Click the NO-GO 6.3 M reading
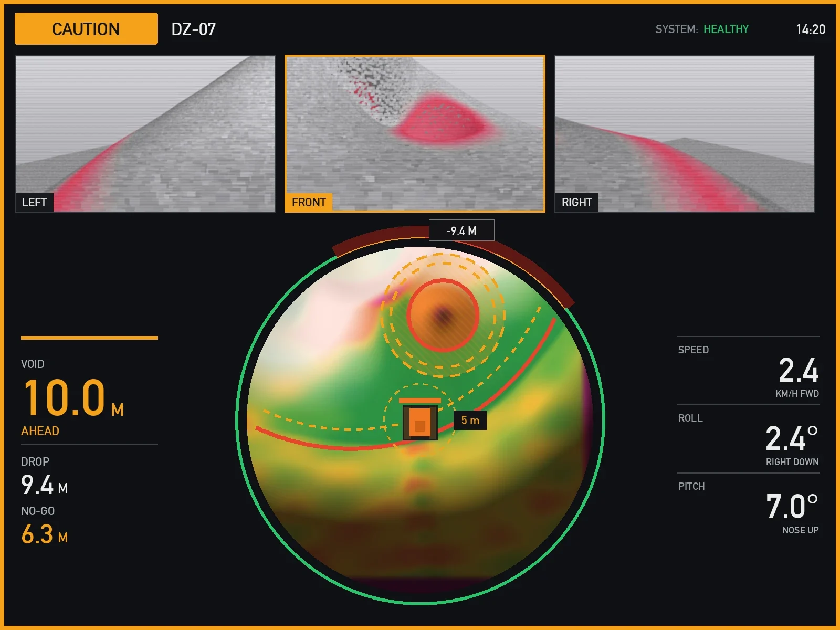This screenshot has height=630, width=840. pyautogui.click(x=45, y=526)
